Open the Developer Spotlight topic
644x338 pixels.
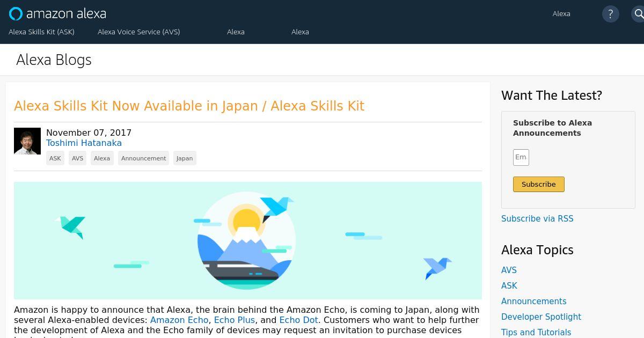coord(541,317)
